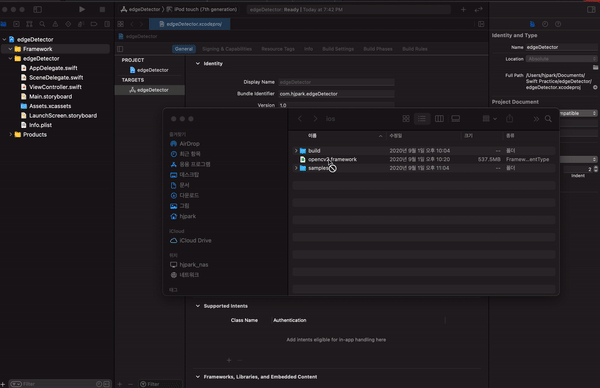This screenshot has width=600, height=388.
Task: Open Main.storyboard file
Action: tap(51, 97)
